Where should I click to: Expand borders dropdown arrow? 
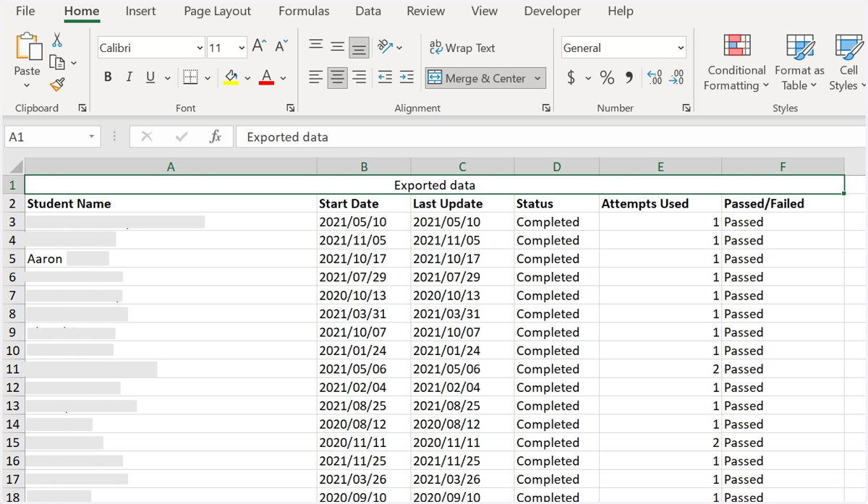point(208,78)
